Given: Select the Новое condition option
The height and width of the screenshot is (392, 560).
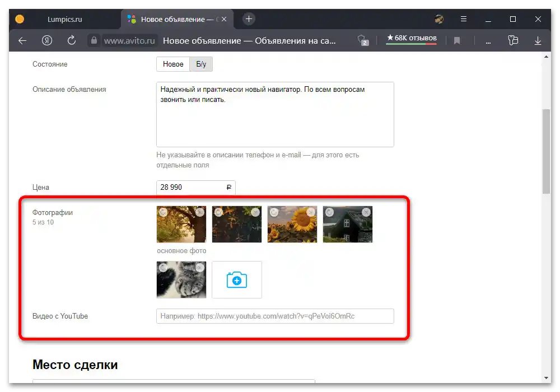Looking at the screenshot, I should 173,64.
